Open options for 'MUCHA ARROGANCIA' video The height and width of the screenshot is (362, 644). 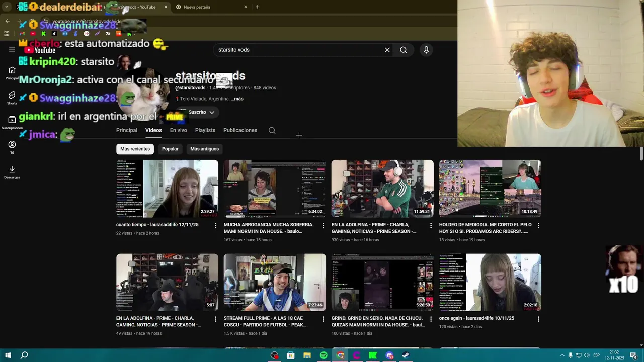click(x=324, y=226)
